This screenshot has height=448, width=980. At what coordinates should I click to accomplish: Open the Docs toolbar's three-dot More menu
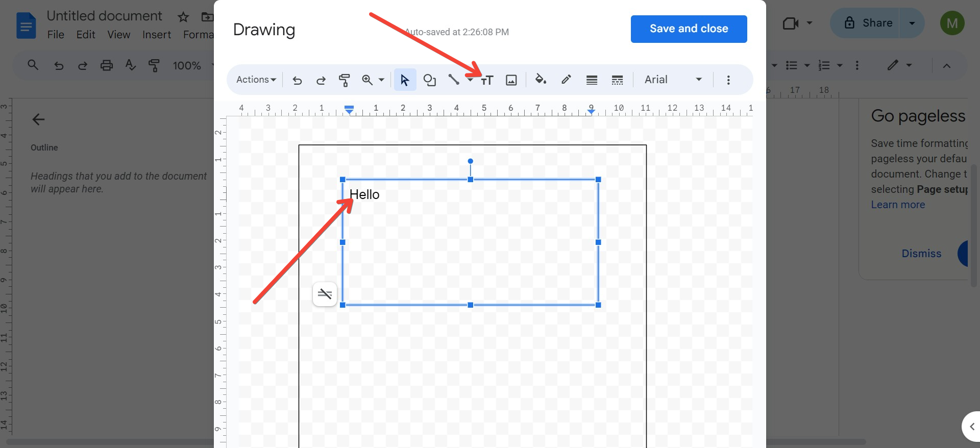coord(857,65)
